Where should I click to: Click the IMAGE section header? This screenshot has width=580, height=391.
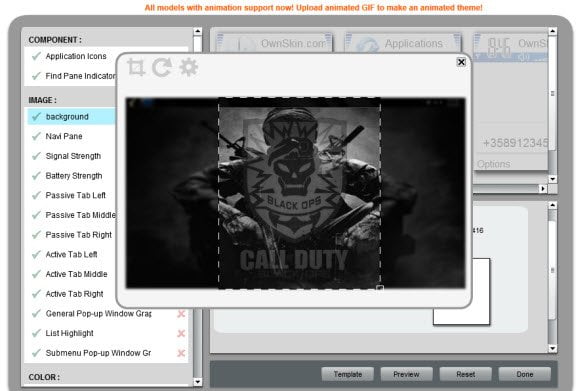(43, 100)
